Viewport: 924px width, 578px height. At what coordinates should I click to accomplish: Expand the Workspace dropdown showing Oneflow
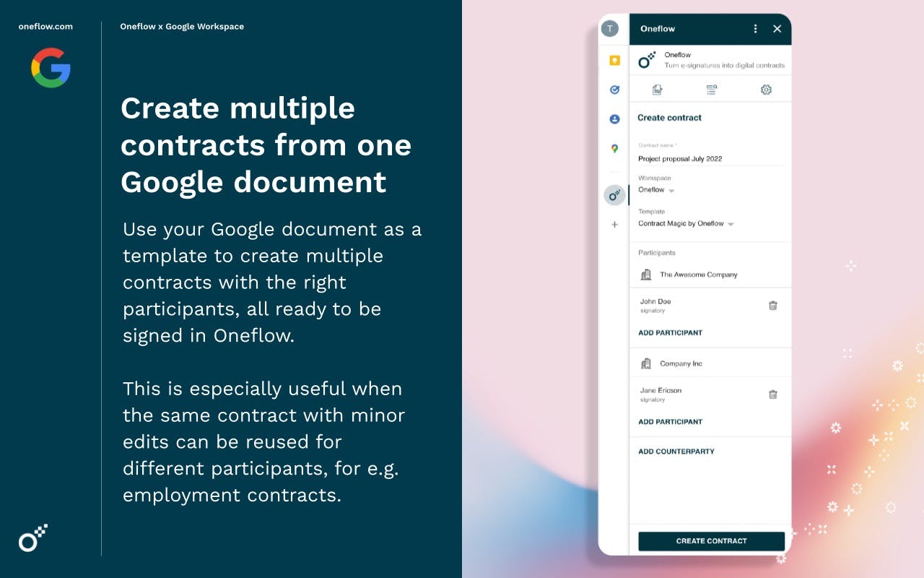point(656,190)
